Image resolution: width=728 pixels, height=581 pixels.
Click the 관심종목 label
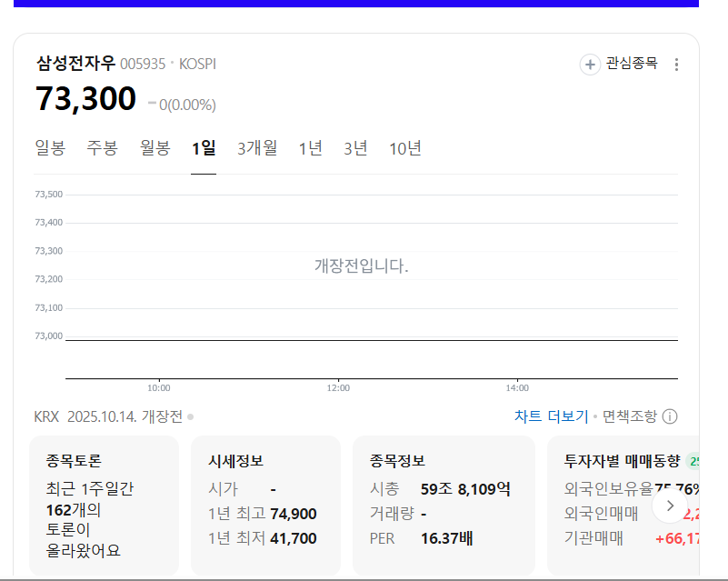pyautogui.click(x=632, y=63)
